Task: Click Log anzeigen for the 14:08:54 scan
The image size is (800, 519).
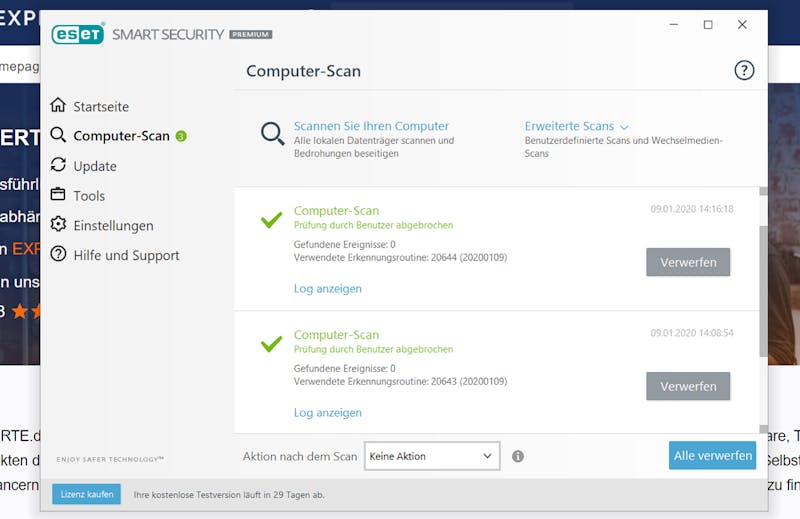Action: 328,412
